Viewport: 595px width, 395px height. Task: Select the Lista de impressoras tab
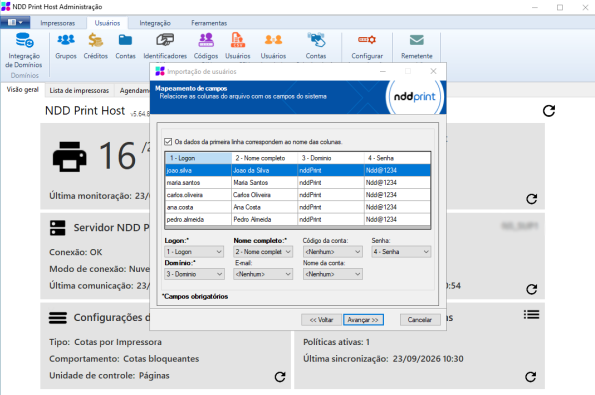coord(79,91)
